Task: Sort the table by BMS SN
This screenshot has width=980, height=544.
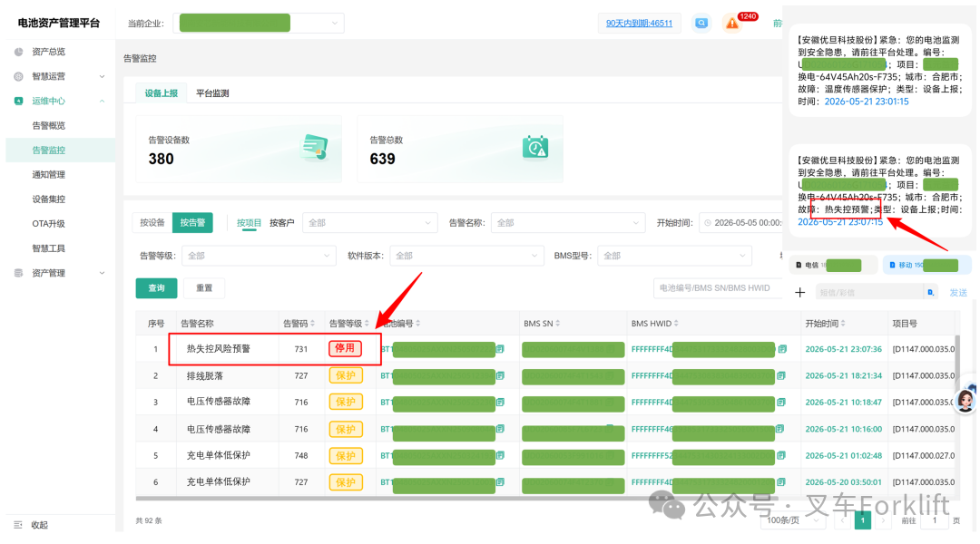Action: (x=557, y=324)
